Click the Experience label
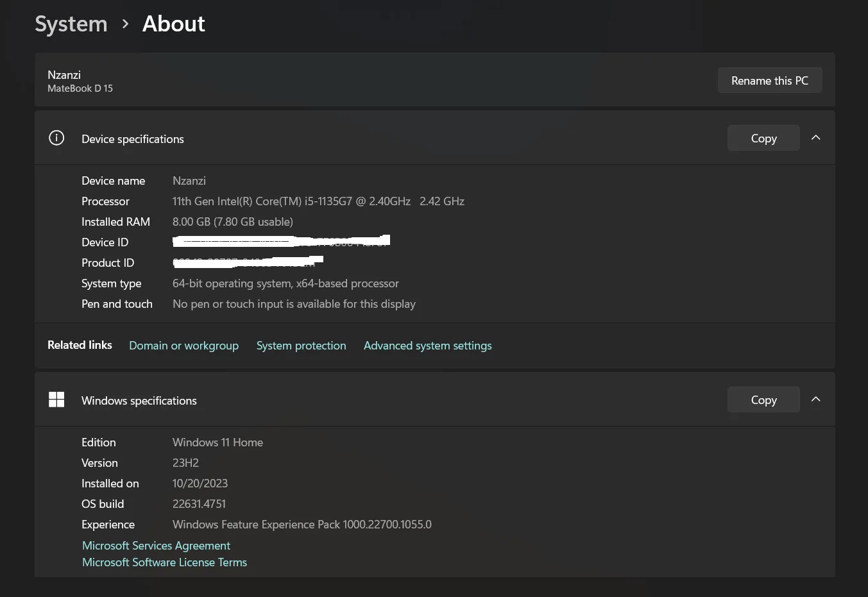This screenshot has height=597, width=868. pos(108,525)
